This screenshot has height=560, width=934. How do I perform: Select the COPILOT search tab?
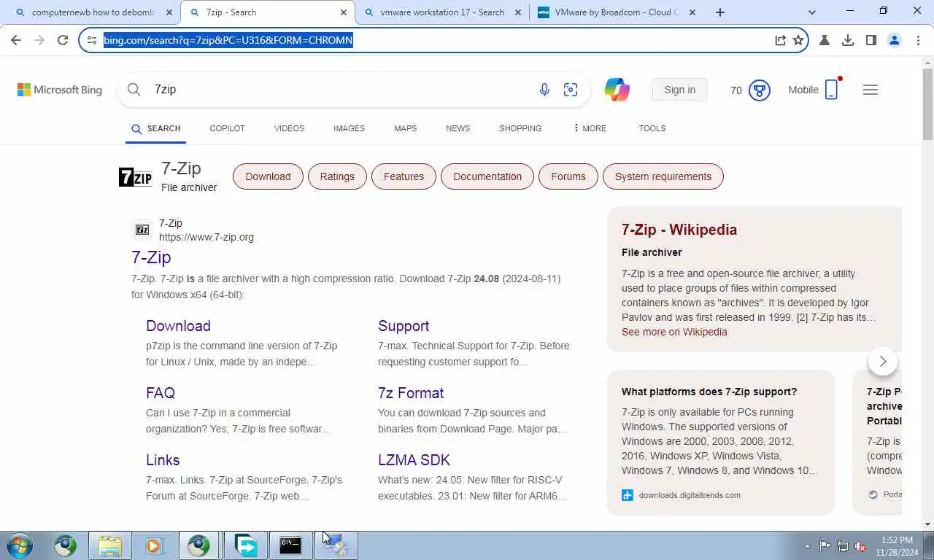[x=227, y=128]
